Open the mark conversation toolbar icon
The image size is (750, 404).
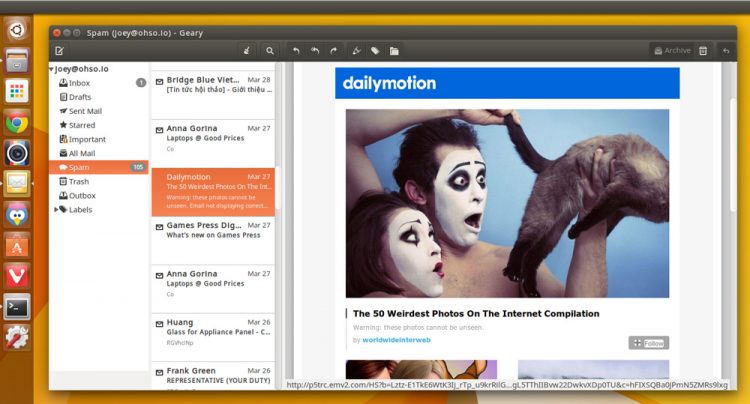click(356, 51)
